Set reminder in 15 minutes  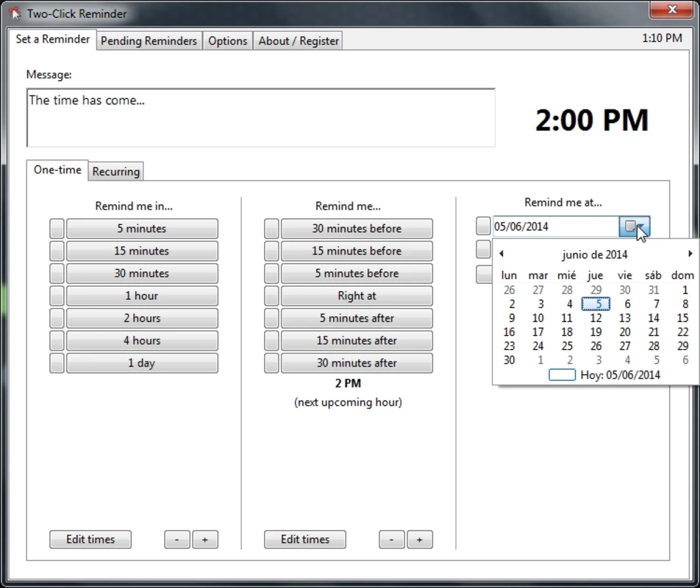point(142,251)
